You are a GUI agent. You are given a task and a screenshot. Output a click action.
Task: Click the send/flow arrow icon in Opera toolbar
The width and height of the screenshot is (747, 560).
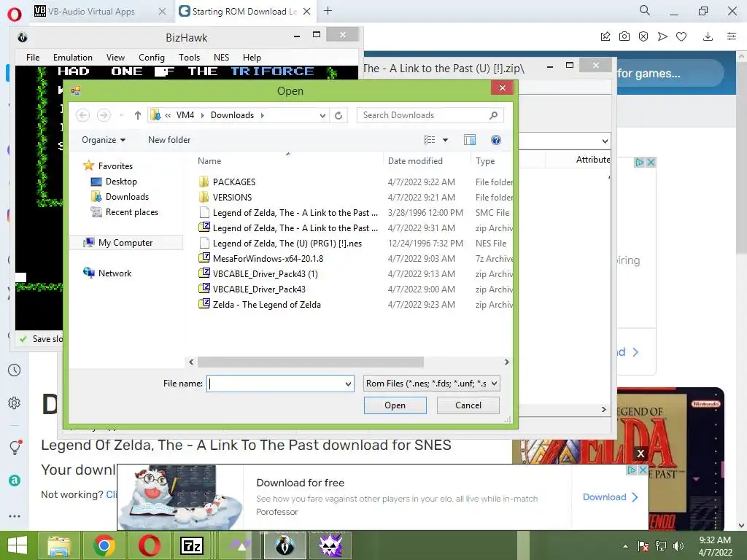pos(662,36)
